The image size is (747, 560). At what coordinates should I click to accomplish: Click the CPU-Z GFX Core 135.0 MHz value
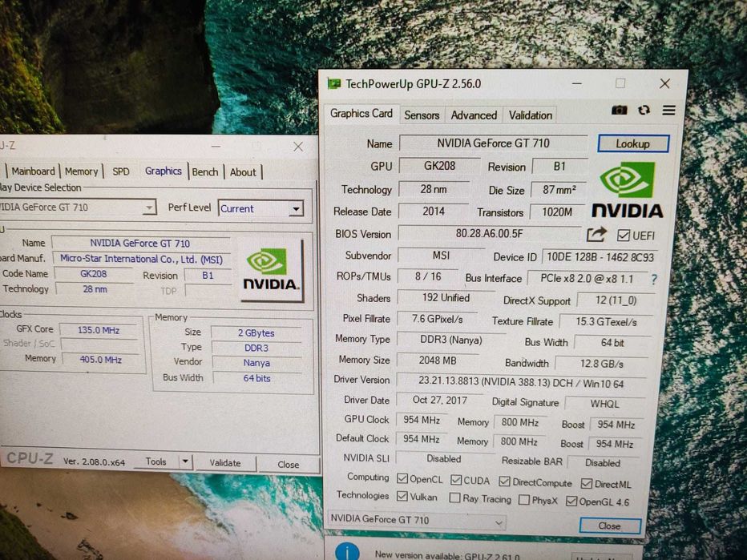coord(99,330)
